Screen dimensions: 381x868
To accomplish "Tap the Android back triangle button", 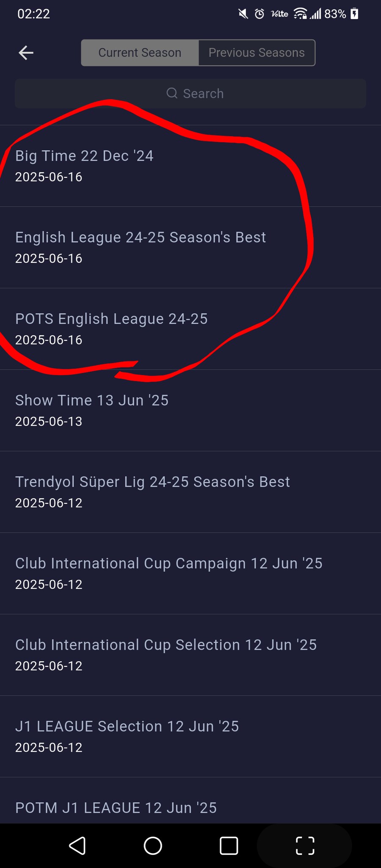I will 77,846.
